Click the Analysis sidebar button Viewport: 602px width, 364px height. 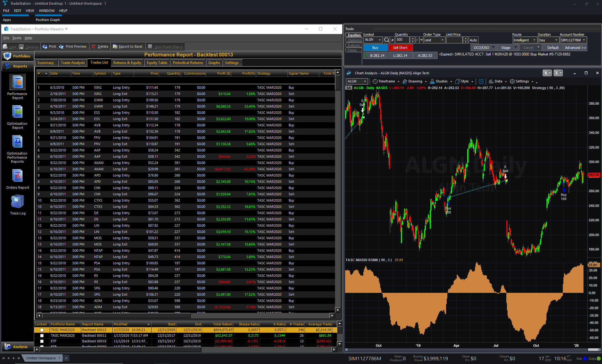[18, 347]
